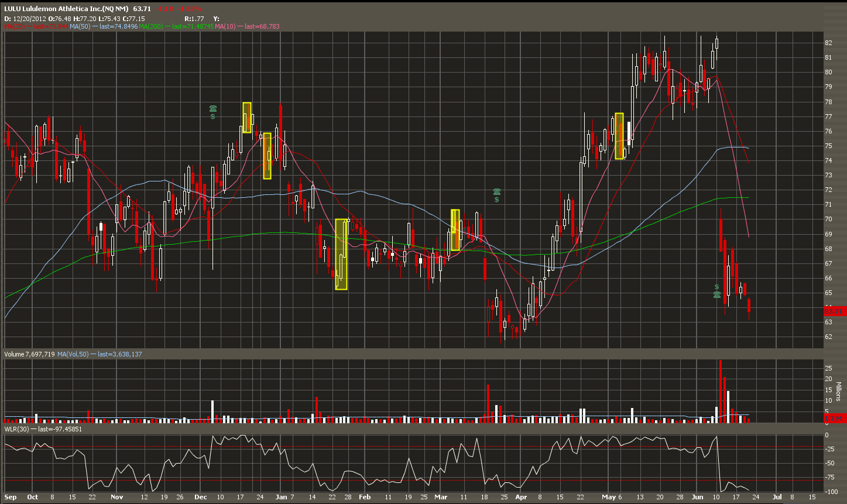
Task: Click the open value O:76.48
Action: 60,19
